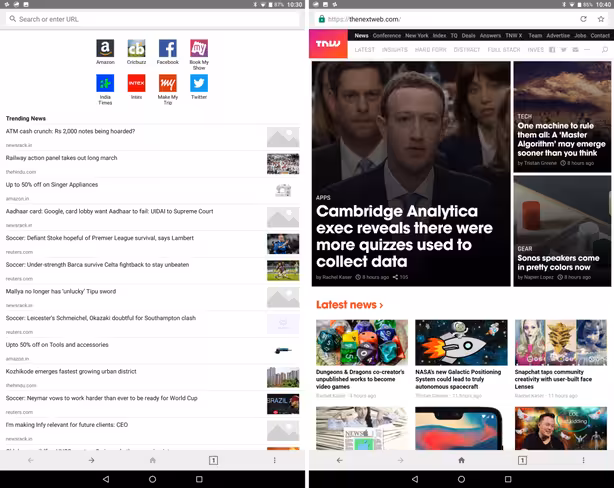This screenshot has height=488, width=614.
Task: Select the Conference menu item
Action: (x=386, y=36)
